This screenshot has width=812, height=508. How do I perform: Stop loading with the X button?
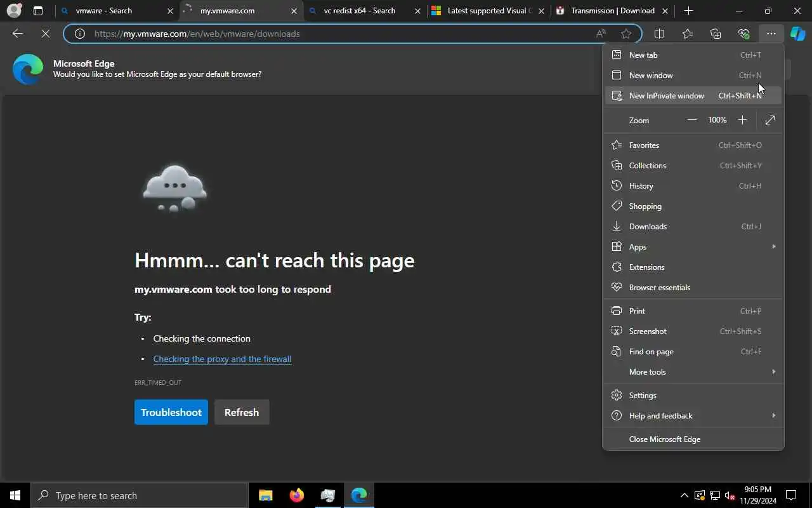46,34
